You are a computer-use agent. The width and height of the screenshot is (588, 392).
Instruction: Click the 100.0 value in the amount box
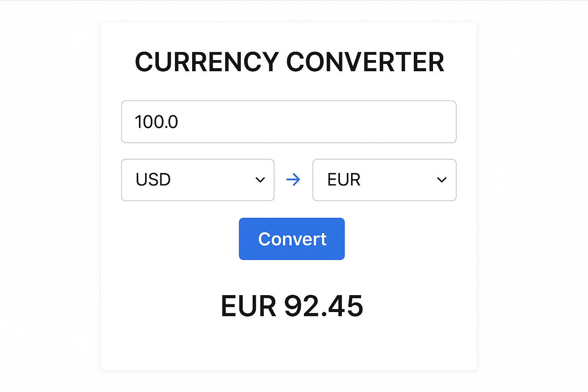click(156, 122)
